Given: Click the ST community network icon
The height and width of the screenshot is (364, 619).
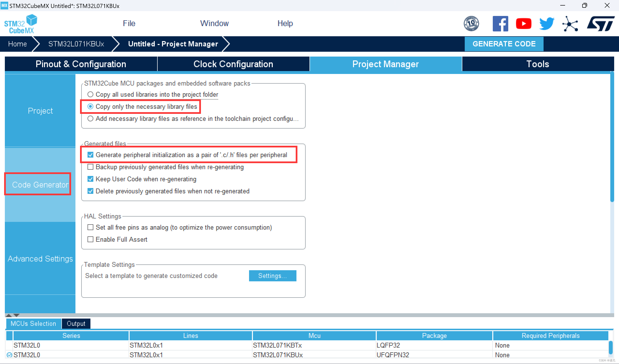Looking at the screenshot, I should (x=570, y=24).
